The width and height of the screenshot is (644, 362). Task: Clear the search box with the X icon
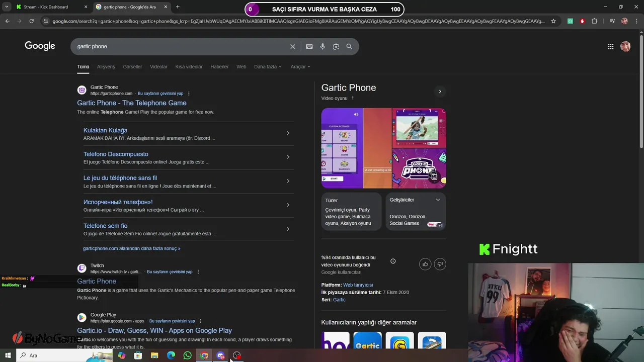click(x=293, y=46)
